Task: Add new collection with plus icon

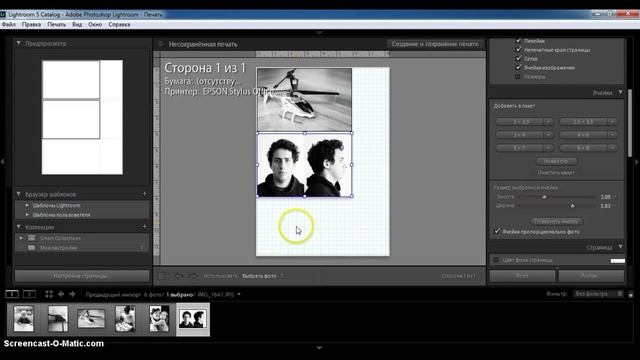Action: point(144,227)
